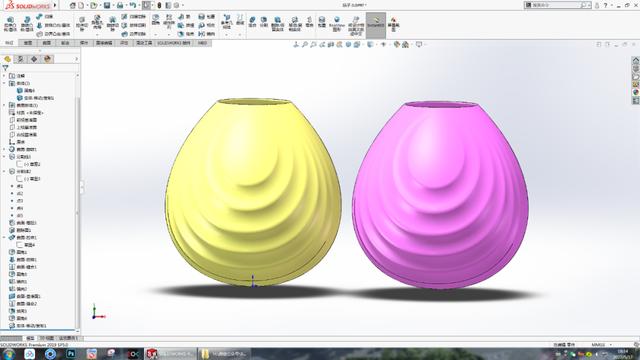Click MMGS units in status bar
Viewport: 640px width, 360px height.
click(598, 345)
